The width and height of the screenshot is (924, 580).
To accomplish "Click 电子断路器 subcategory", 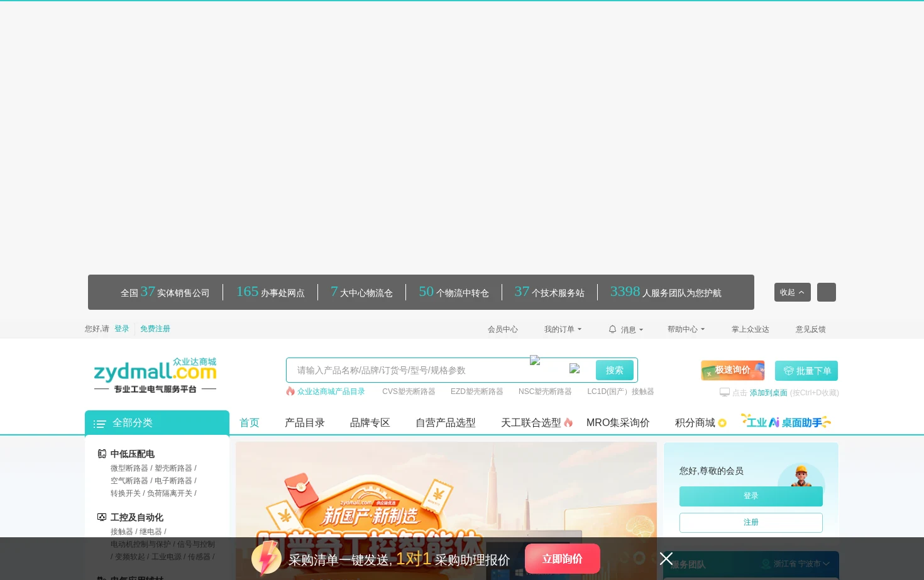I will click(x=173, y=481).
